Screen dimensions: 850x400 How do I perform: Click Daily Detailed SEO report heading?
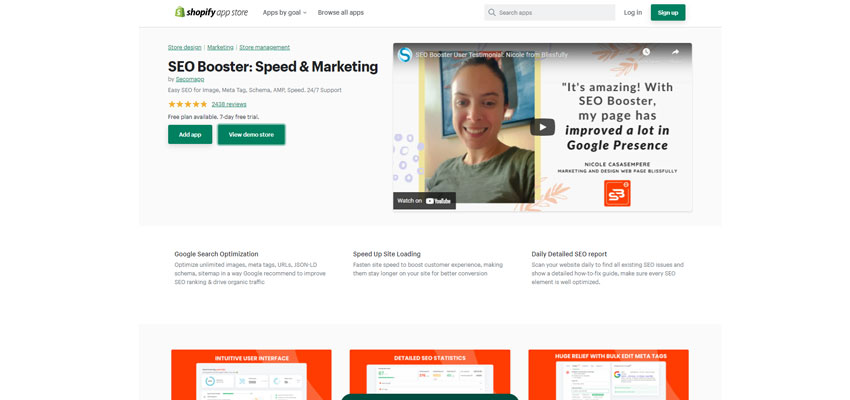pos(569,254)
